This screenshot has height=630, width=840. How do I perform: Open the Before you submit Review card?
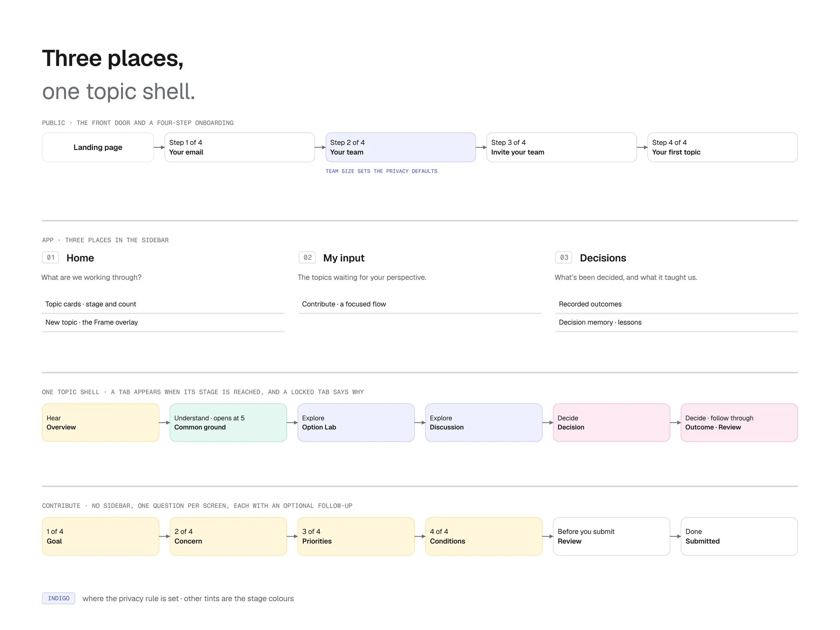pos(611,536)
